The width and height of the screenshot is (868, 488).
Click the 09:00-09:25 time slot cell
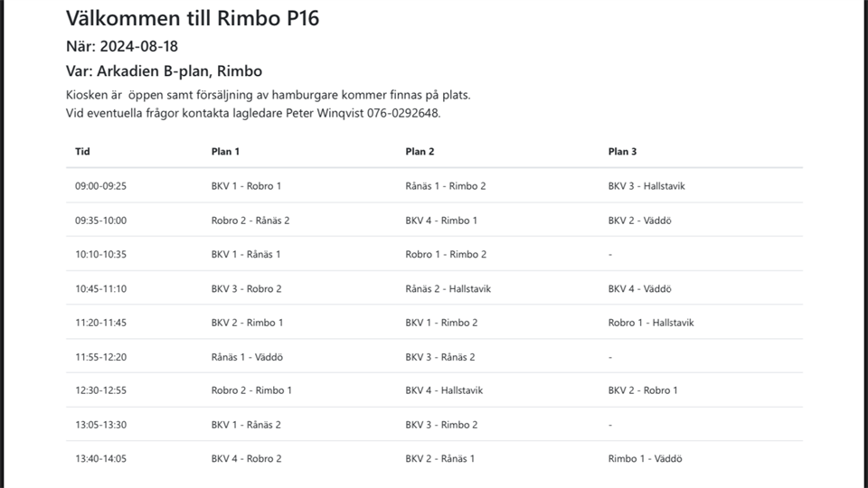coord(100,186)
